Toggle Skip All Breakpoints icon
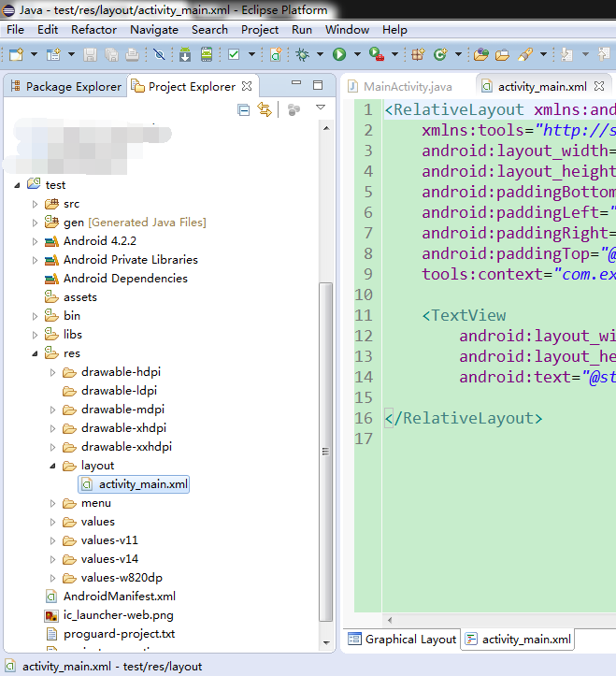This screenshot has width=616, height=676. point(159,55)
